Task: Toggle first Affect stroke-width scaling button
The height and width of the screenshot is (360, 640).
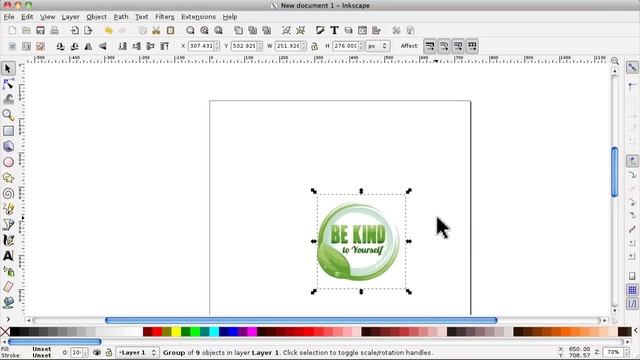Action: coord(430,46)
